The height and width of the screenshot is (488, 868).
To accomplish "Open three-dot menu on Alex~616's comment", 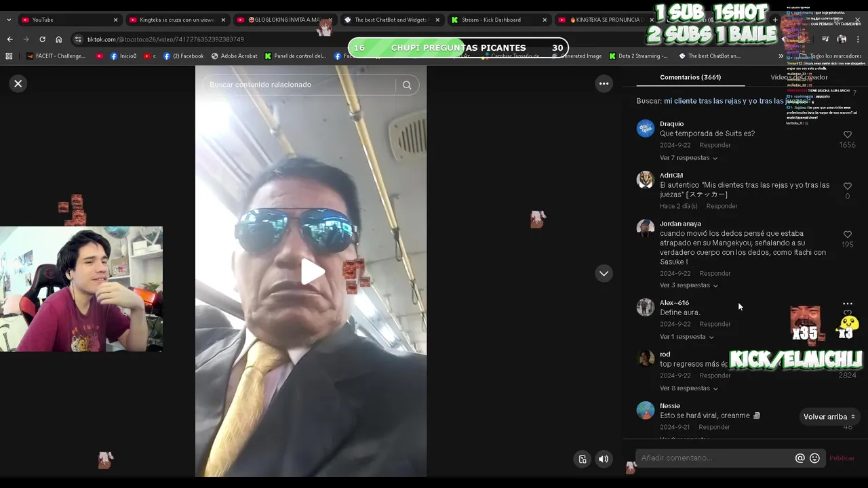I will pos(847,304).
